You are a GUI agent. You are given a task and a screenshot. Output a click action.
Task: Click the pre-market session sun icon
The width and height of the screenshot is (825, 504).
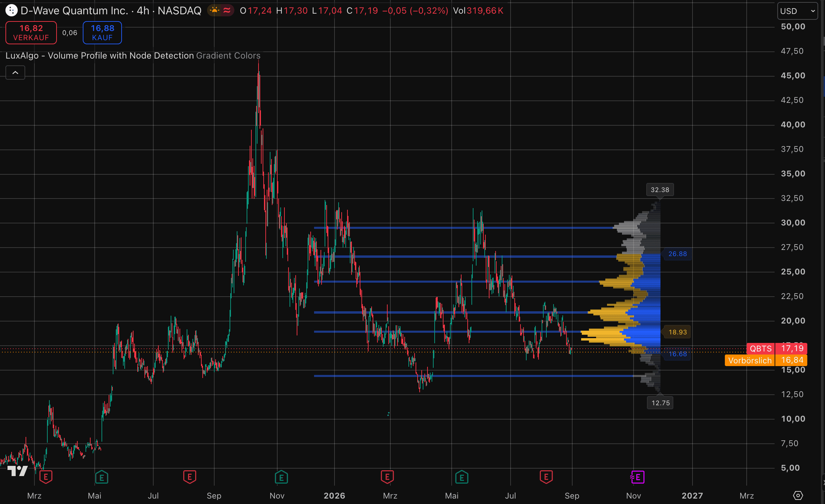pos(215,11)
